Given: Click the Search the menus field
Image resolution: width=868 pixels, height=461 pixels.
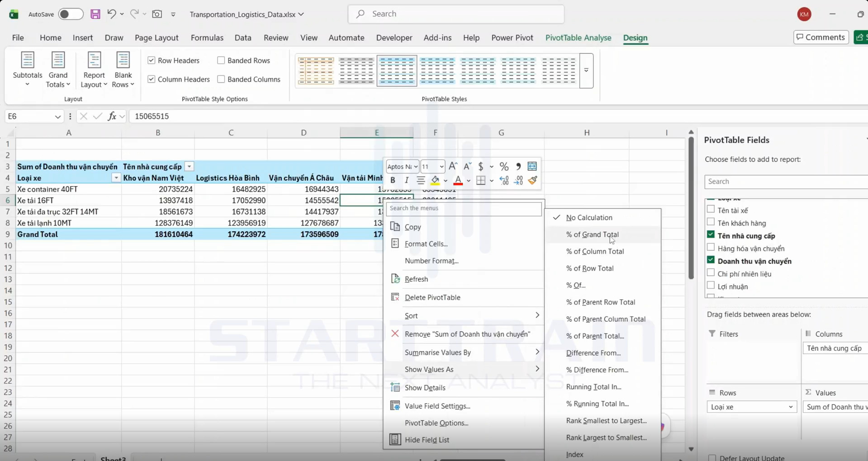Looking at the screenshot, I should click(464, 208).
